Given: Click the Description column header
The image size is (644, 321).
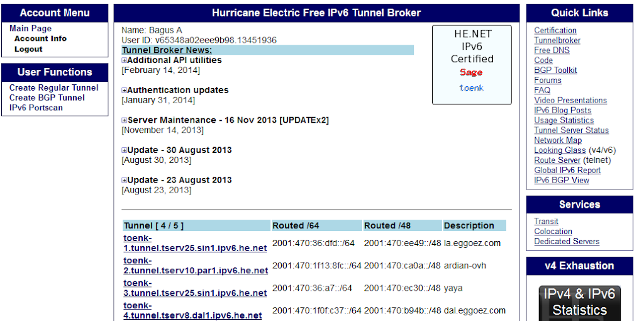Looking at the screenshot, I should [x=475, y=226].
